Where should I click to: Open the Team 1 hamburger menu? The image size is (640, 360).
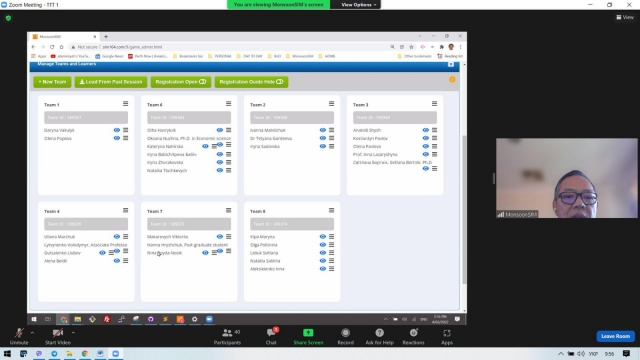[125, 104]
